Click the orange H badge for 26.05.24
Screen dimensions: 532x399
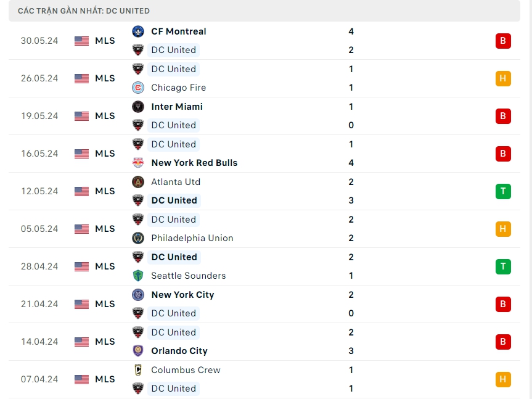(503, 78)
